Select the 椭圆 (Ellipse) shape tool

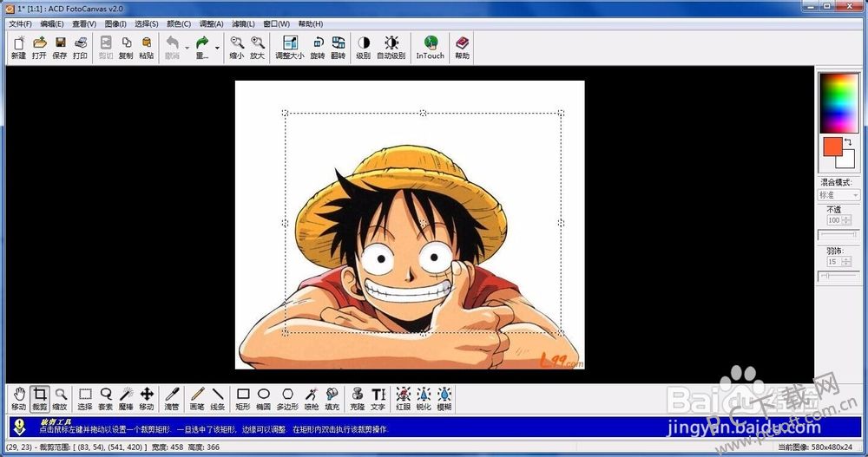(264, 398)
